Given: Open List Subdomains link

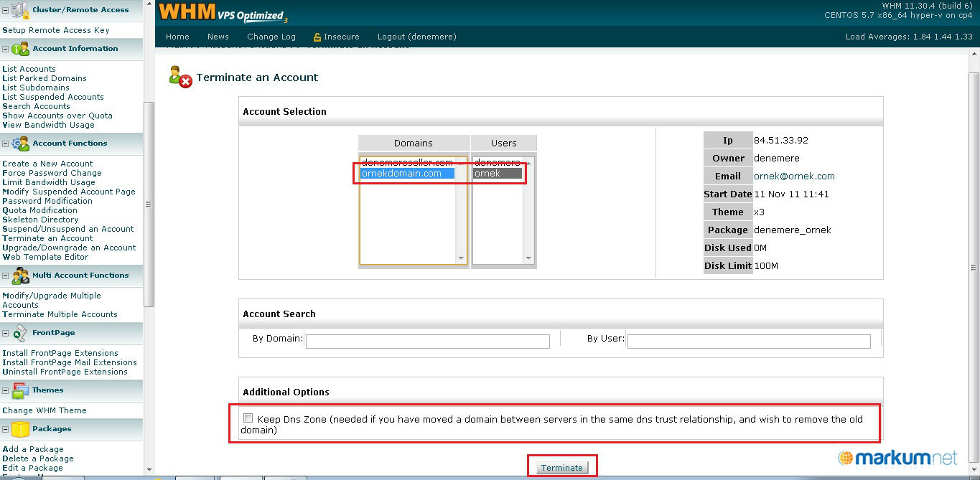Looking at the screenshot, I should tap(36, 88).
